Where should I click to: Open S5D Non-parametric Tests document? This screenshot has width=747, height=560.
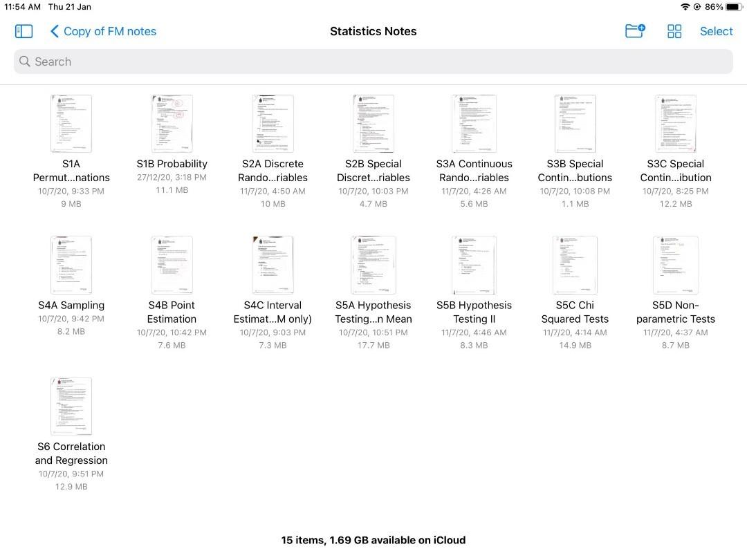coord(675,265)
